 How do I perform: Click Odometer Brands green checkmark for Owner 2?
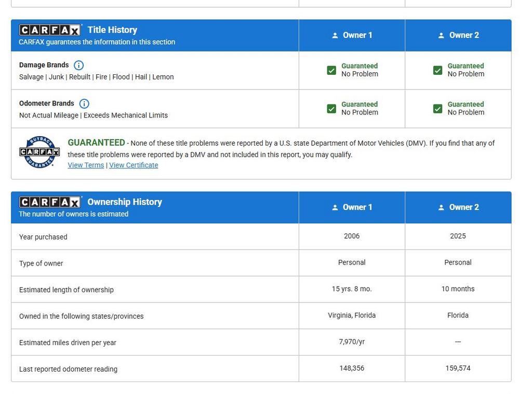(437, 109)
